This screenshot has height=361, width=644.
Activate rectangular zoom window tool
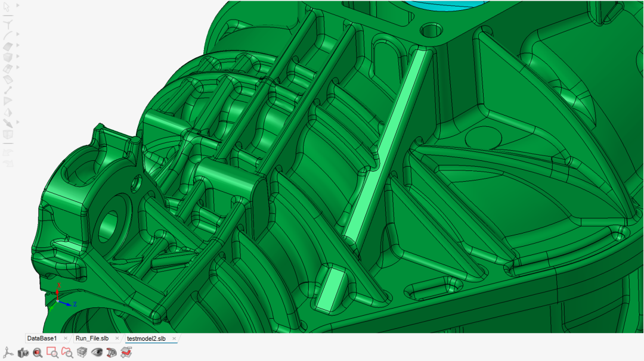pyautogui.click(x=52, y=353)
